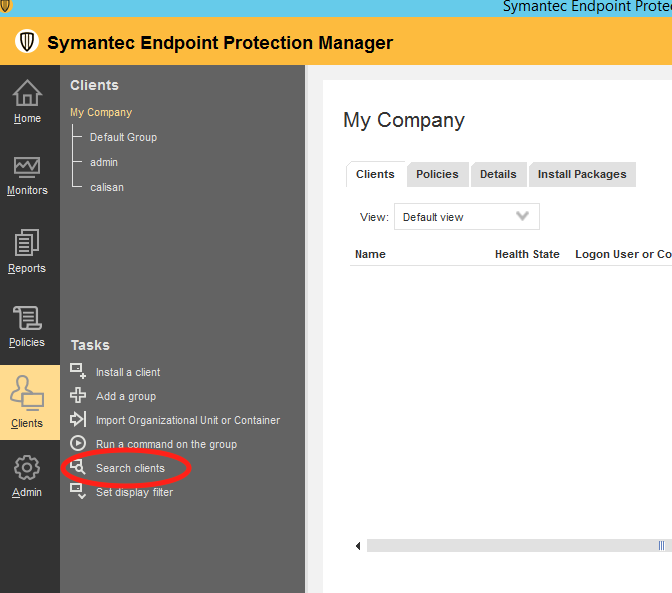The height and width of the screenshot is (593, 672).
Task: Open the Admin gear icon
Action: coord(27,468)
